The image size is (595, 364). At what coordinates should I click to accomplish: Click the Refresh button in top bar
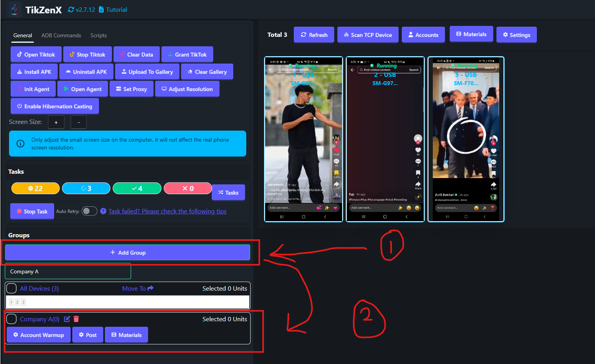[x=314, y=35]
